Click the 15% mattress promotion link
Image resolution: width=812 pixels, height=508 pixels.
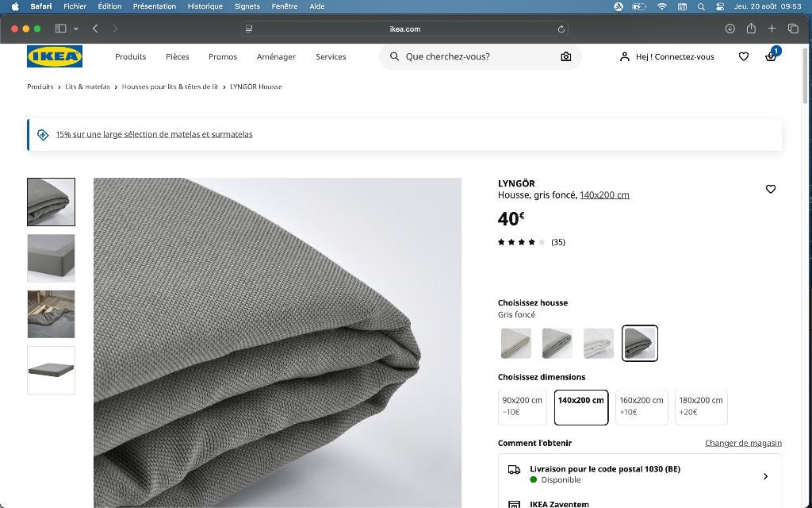coord(155,134)
